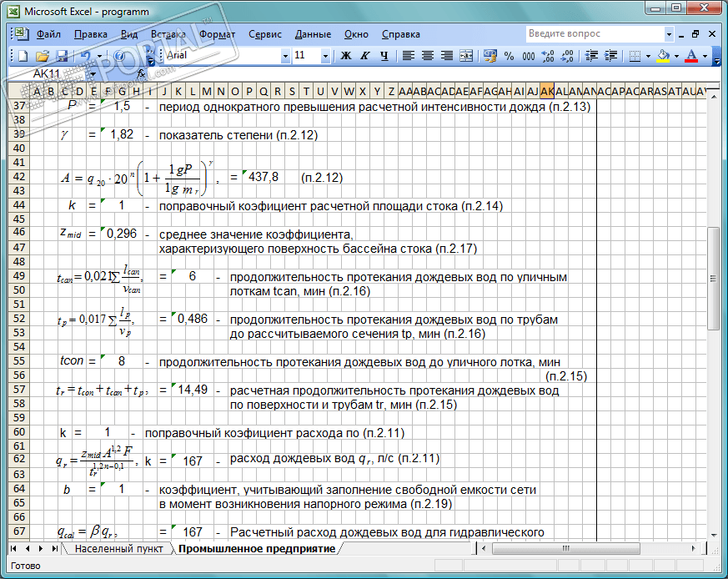Align text to the right

(x=447, y=56)
